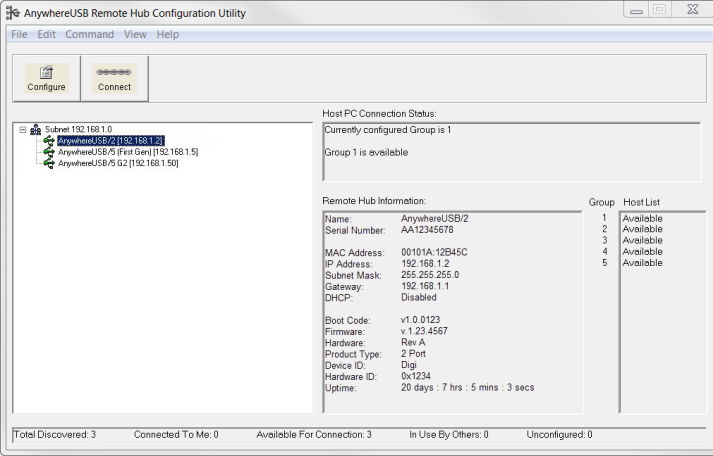The height and width of the screenshot is (456, 713).
Task: Open the Edit menu
Action: (x=46, y=35)
